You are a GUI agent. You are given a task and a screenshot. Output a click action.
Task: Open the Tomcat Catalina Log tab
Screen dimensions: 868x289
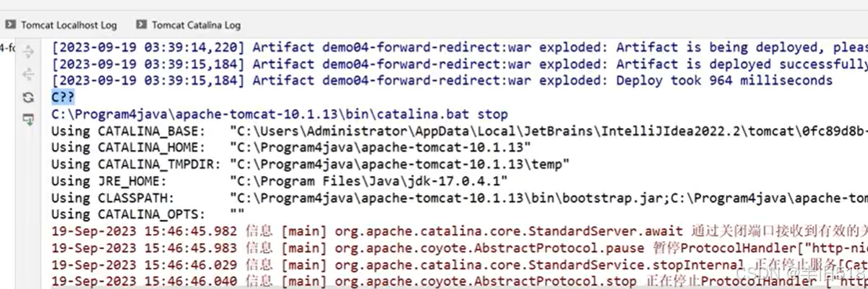(189, 25)
